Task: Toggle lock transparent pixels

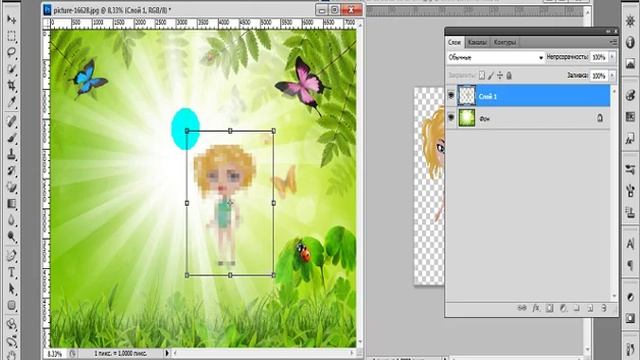Action: tap(482, 76)
